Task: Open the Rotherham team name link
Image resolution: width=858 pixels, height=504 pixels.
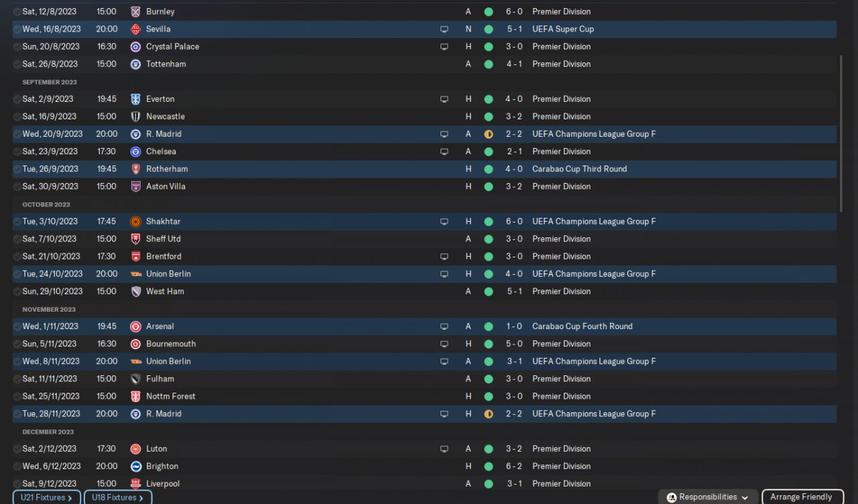Action: pyautogui.click(x=167, y=169)
